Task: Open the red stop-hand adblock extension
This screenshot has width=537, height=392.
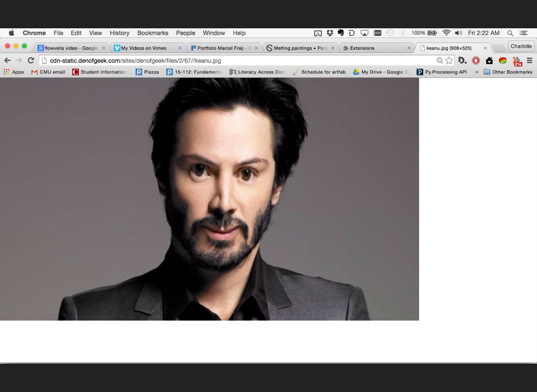Action: [476, 60]
